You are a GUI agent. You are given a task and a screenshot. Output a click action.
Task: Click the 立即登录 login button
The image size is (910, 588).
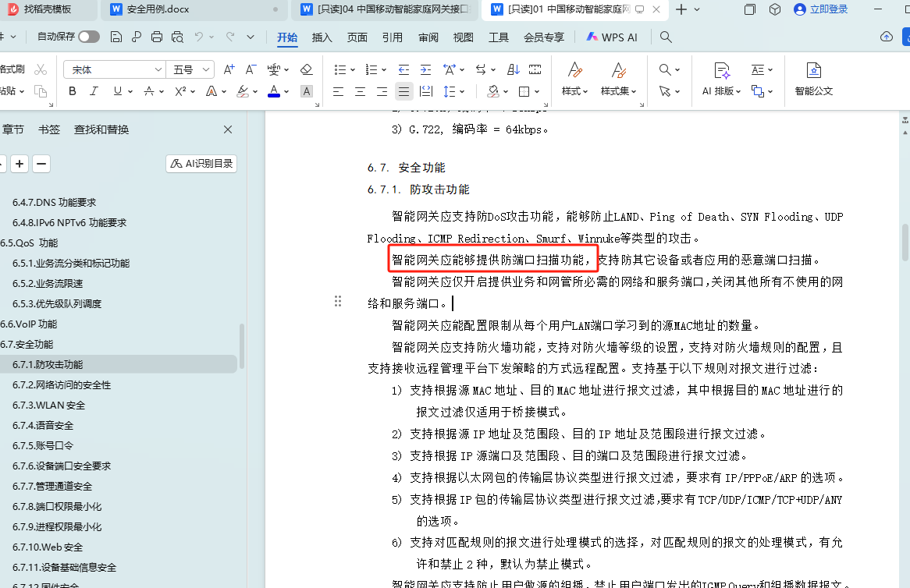820,9
